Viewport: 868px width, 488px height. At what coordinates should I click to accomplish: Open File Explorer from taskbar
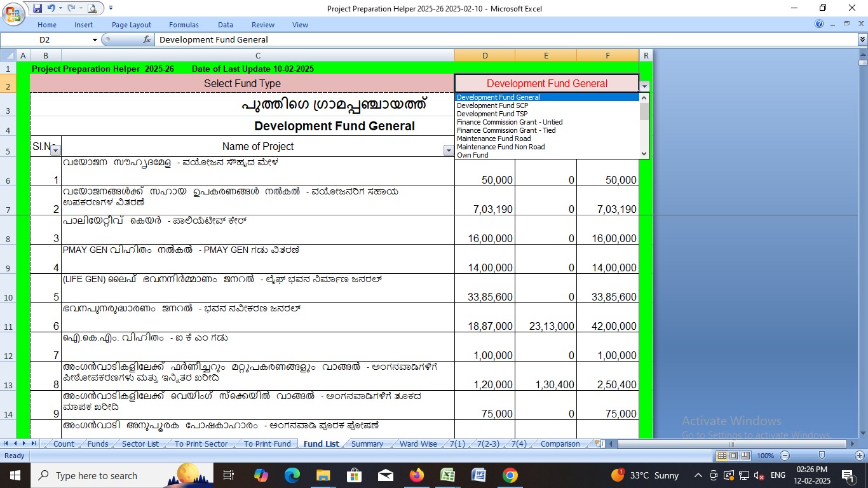pos(323,475)
